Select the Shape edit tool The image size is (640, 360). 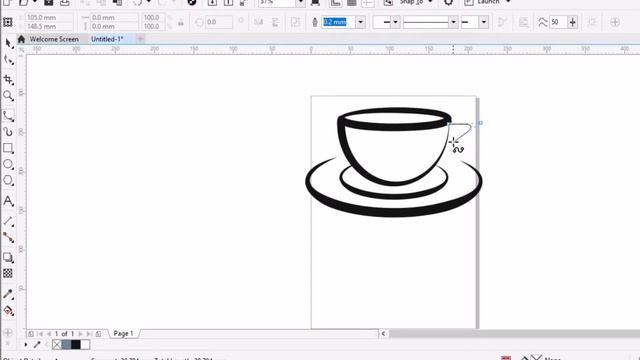coord(8,60)
